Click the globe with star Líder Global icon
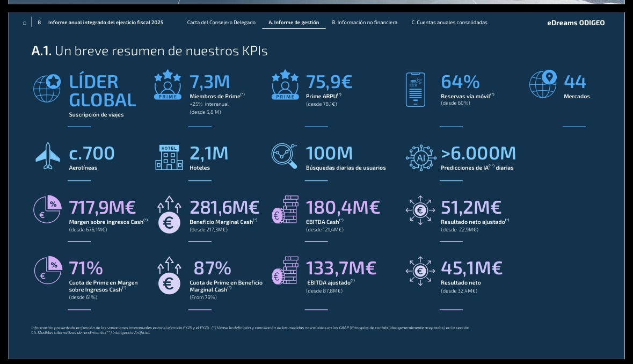The height and width of the screenshot is (364, 633). pos(47,88)
